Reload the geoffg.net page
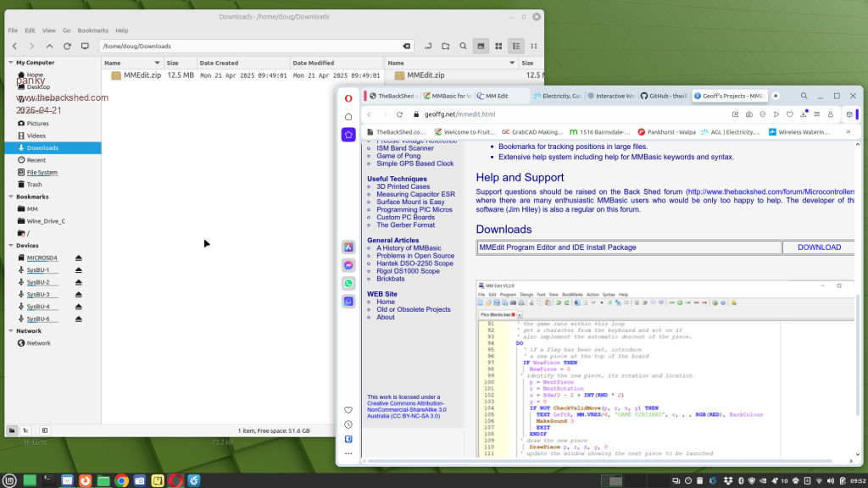 (401, 114)
